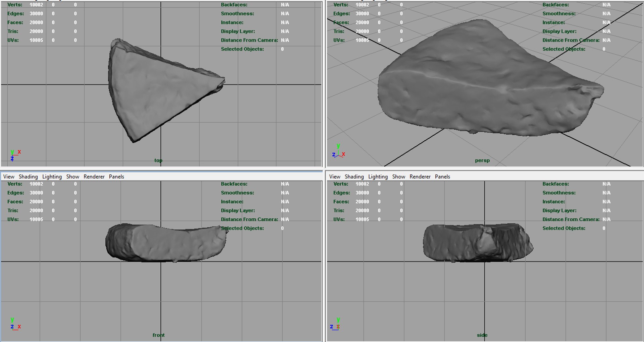
Task: Click 'Instance:' label in front viewport HUD
Action: click(x=232, y=202)
